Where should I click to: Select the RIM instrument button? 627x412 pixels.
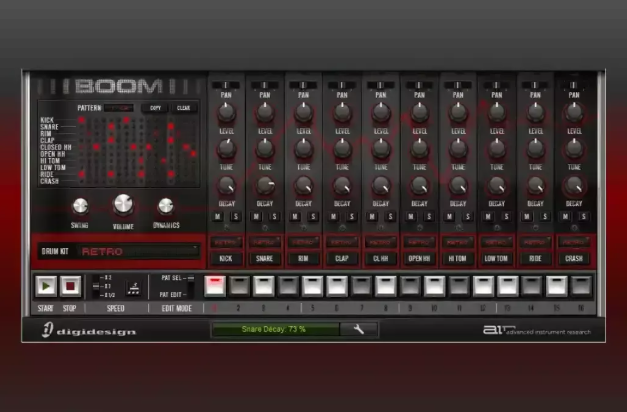click(x=303, y=259)
